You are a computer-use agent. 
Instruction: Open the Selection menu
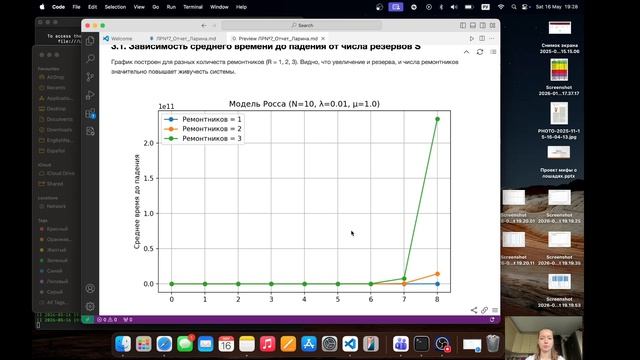coord(115,7)
